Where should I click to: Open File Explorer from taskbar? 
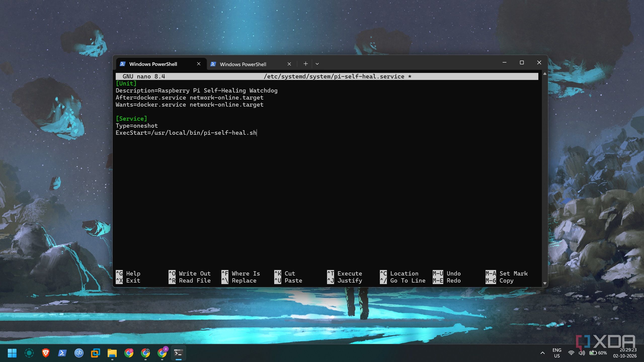pyautogui.click(x=112, y=353)
